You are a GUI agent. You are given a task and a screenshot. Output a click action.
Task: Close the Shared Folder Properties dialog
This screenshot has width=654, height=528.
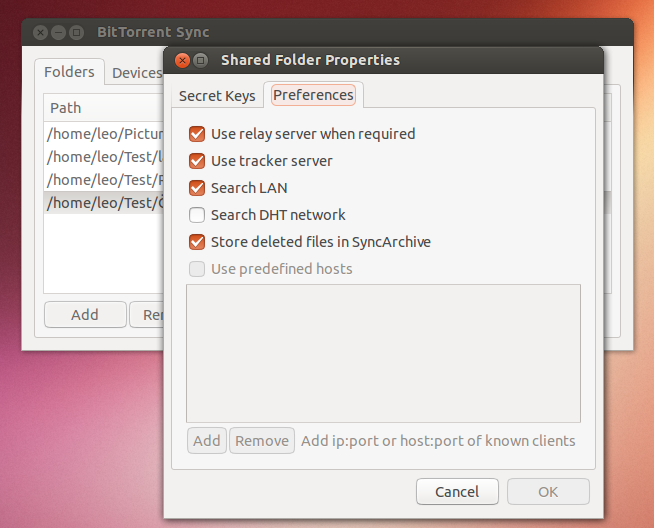182,60
